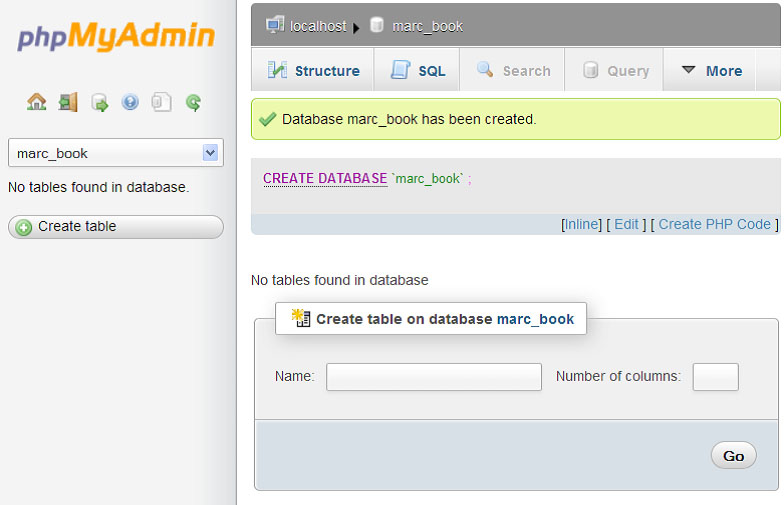Reload navigation frame with green arrow icon
The image size is (784, 505).
coord(193,102)
